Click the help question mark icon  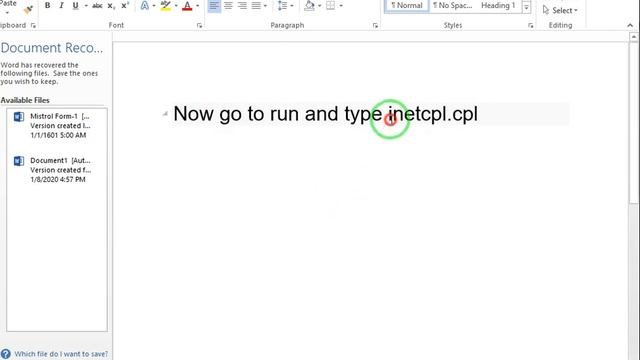coord(5,354)
